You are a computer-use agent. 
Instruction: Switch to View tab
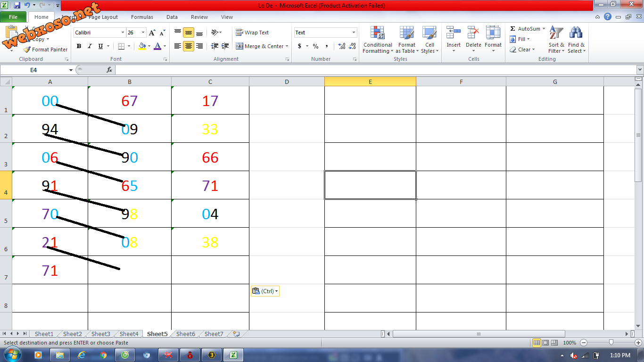227,17
